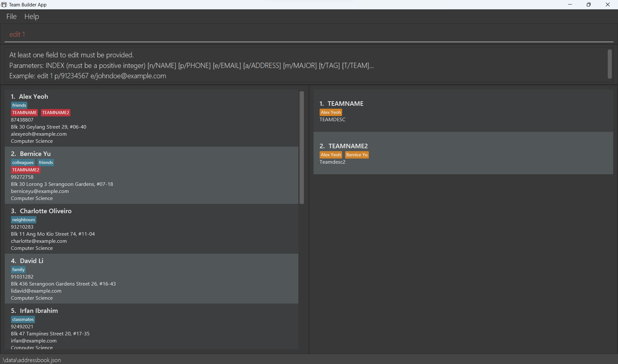Click the family tag under David Li
Viewport: 618px width, 364px height.
tap(18, 269)
